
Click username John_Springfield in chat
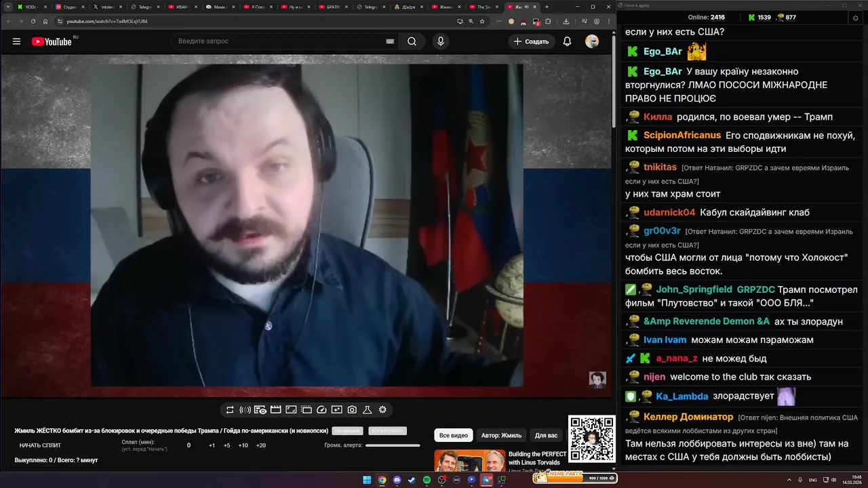694,289
